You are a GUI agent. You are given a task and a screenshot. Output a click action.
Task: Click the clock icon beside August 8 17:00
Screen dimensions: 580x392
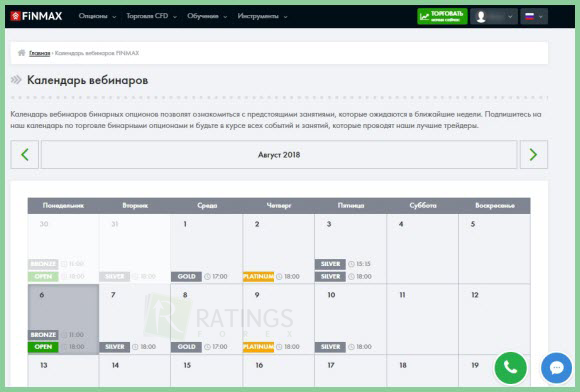(x=207, y=347)
